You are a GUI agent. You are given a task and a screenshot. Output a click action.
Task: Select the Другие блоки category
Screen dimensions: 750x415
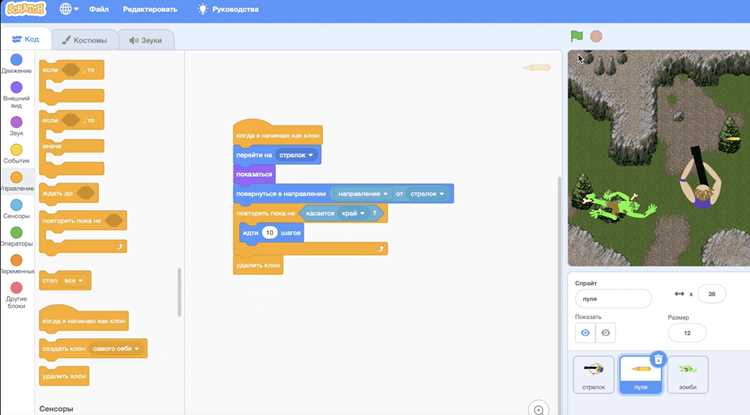click(x=16, y=295)
